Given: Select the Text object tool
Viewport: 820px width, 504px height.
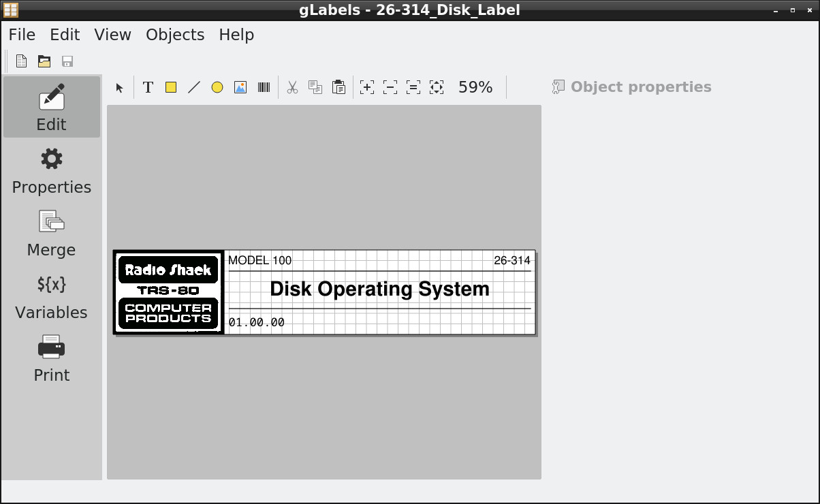Looking at the screenshot, I should point(148,87).
